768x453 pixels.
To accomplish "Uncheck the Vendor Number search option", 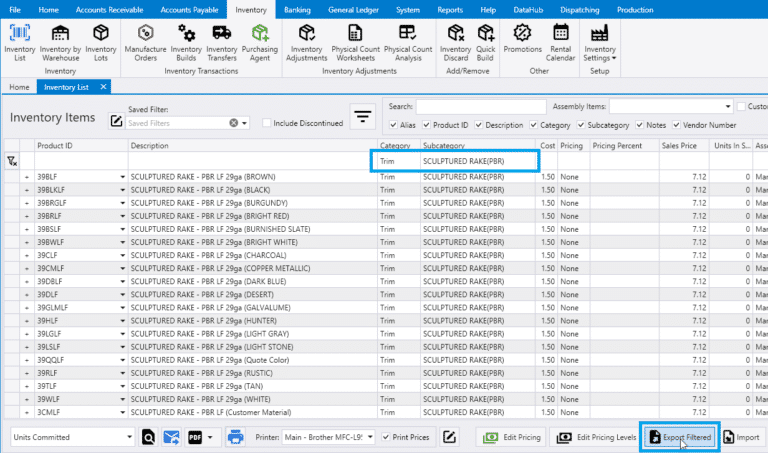I will point(676,125).
